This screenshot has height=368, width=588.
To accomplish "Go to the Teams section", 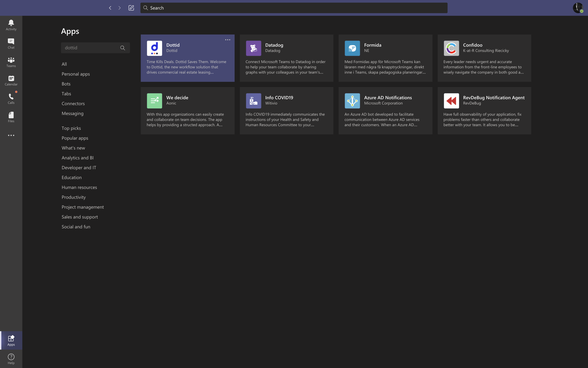I will (11, 62).
